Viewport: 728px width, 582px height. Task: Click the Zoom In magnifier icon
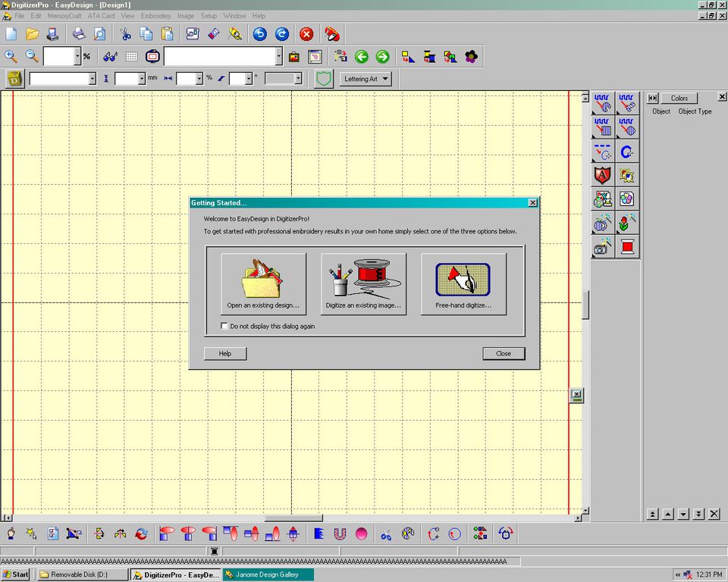click(11, 57)
